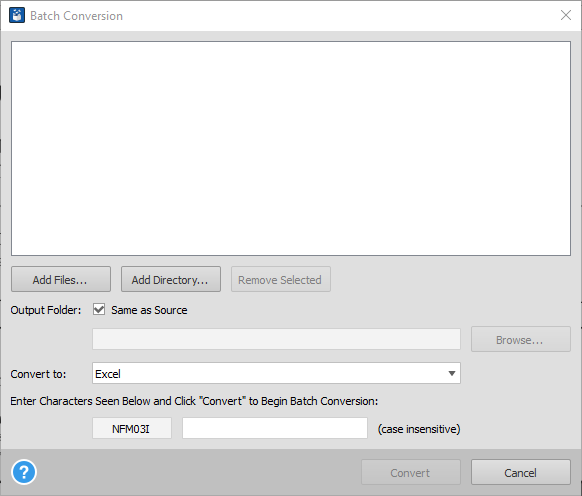
Task: Click the Batch Conversion app icon in title bar
Action: tap(17, 16)
